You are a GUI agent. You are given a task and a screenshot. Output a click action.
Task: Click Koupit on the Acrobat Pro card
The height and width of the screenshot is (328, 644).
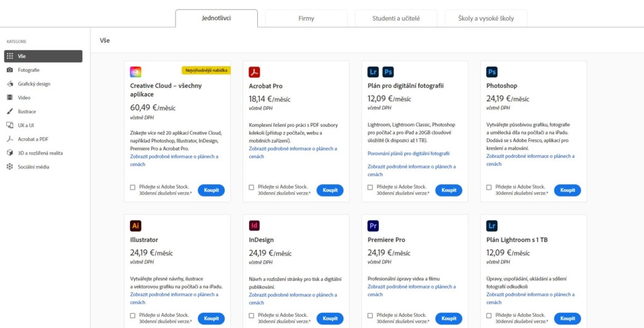click(330, 190)
